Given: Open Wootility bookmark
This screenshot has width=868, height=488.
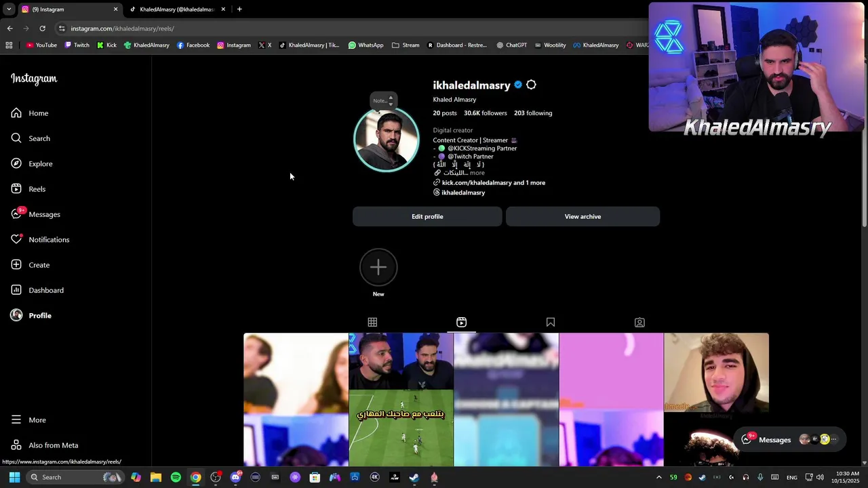Looking at the screenshot, I should (x=550, y=45).
